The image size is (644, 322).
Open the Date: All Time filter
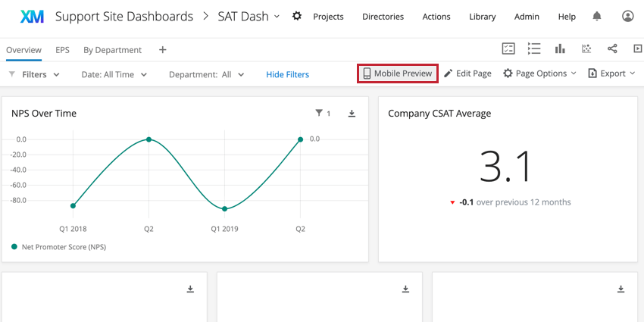[x=114, y=74]
